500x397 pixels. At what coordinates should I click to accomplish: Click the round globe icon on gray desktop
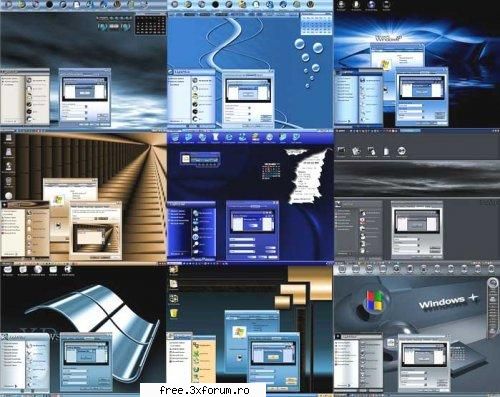[x=402, y=151]
